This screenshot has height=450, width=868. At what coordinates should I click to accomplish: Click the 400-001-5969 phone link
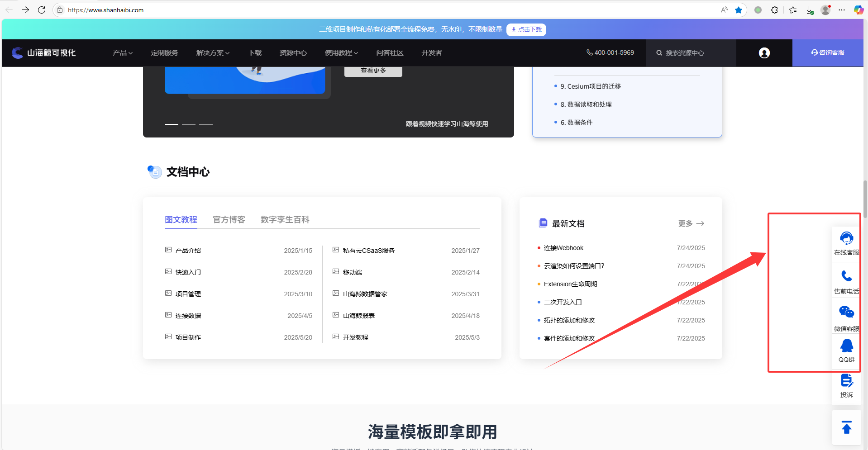610,52
